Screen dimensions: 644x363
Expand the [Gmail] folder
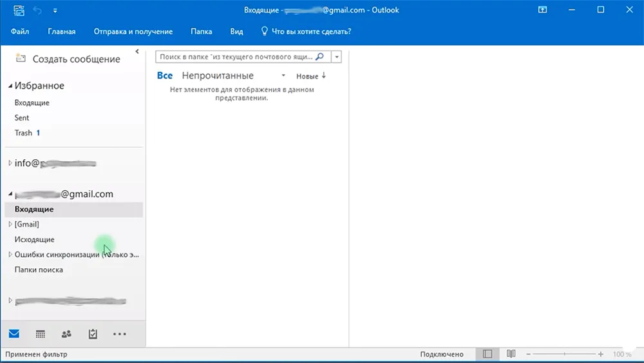[10, 224]
